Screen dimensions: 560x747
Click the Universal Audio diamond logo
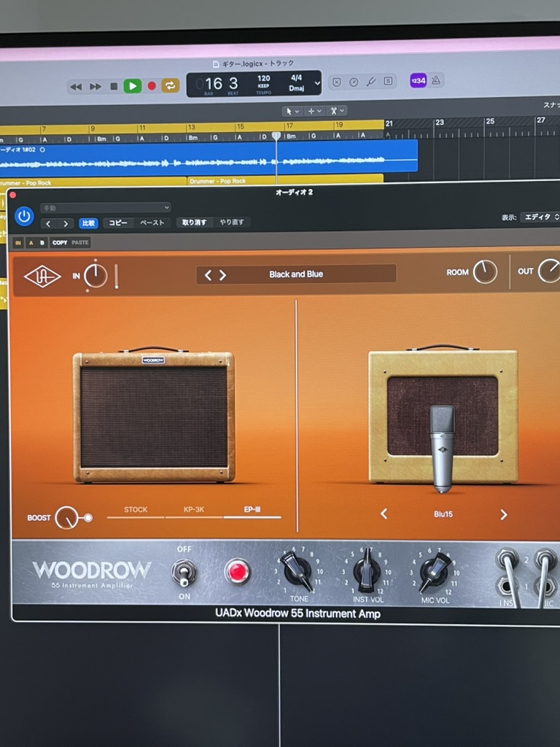pyautogui.click(x=42, y=276)
